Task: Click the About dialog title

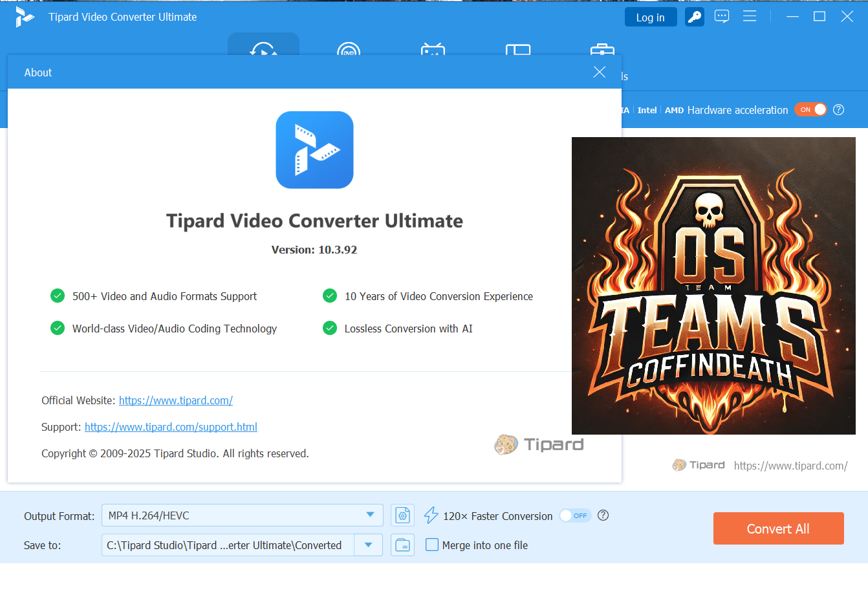Action: coord(38,72)
